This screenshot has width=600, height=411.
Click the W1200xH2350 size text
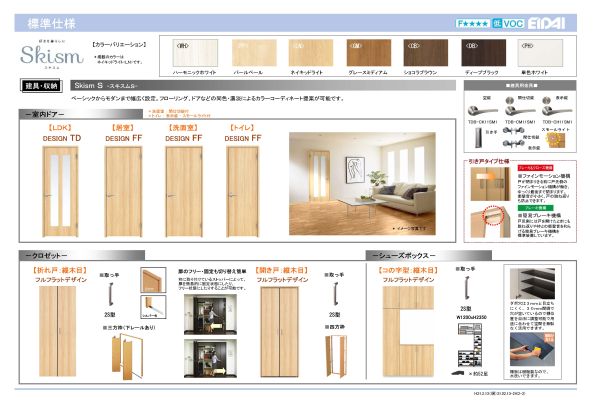(471, 317)
